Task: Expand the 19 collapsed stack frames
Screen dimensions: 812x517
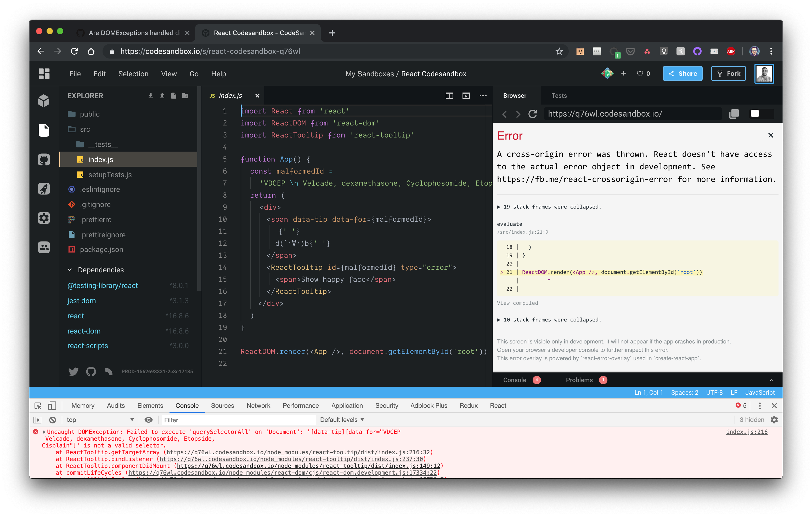Action: pyautogui.click(x=549, y=206)
